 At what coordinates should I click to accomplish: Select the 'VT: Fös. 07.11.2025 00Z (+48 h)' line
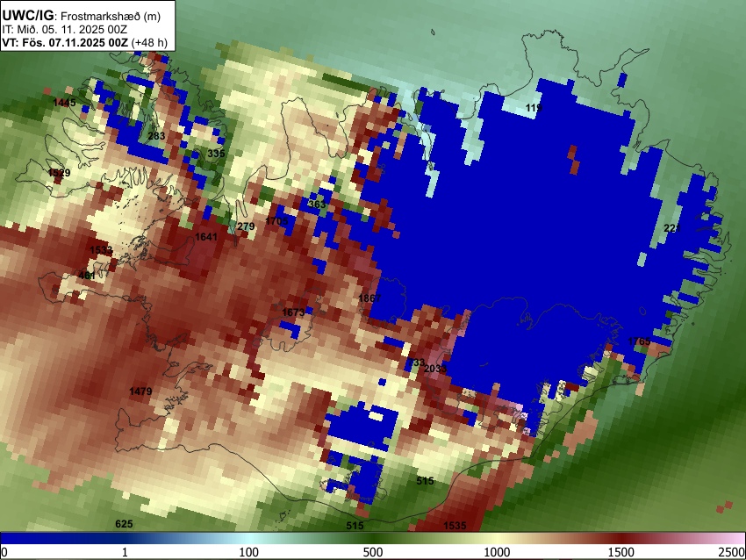(x=84, y=42)
